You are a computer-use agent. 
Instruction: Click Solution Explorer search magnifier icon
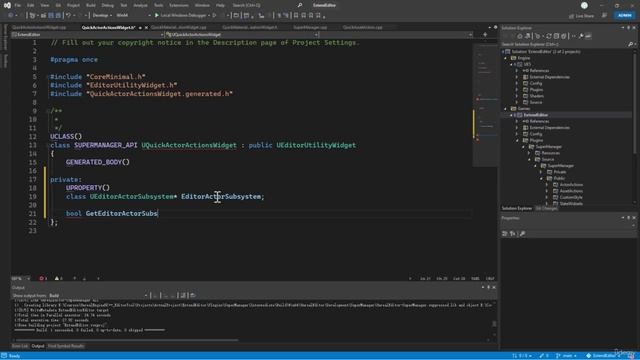click(630, 44)
